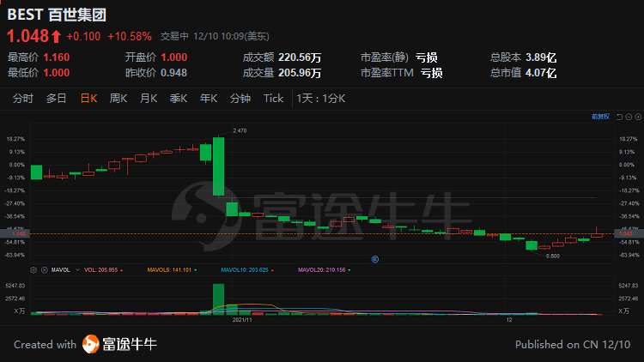644x362 pixels.
Task: Open MAVOL indicator settings hexagon icon
Action: point(33,270)
